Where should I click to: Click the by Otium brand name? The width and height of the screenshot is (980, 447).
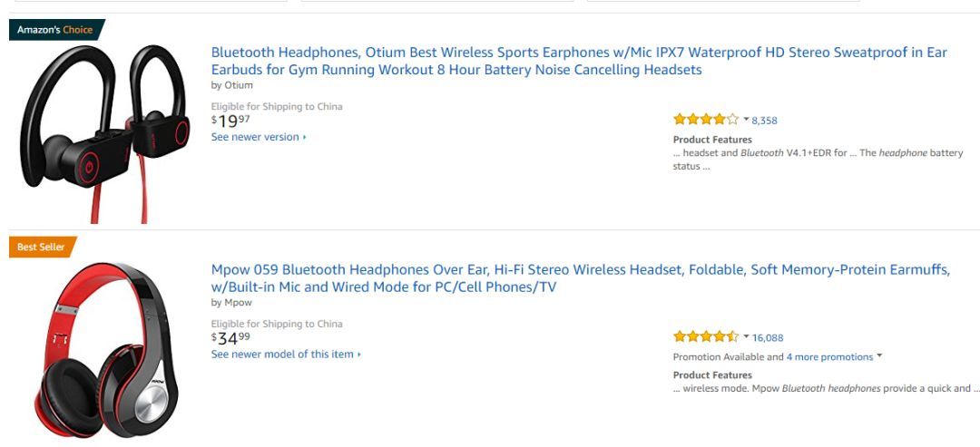click(x=232, y=85)
